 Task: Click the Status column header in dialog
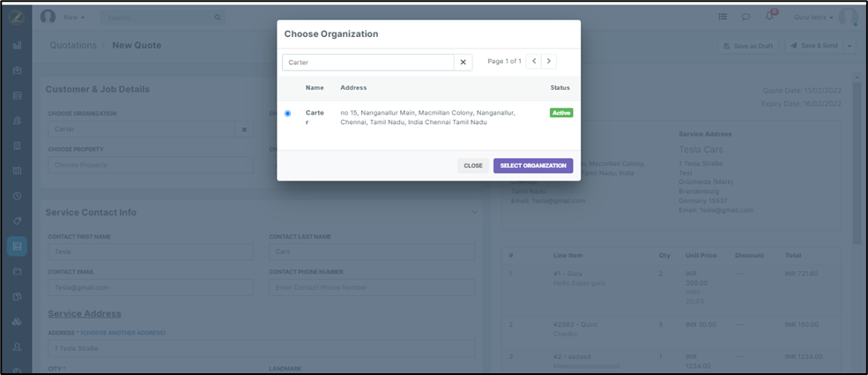(x=560, y=87)
